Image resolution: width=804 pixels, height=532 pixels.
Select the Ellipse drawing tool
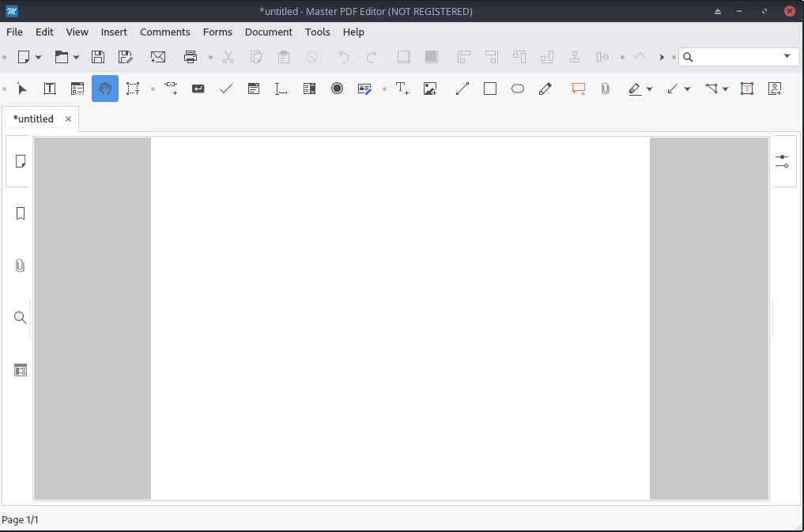click(x=518, y=89)
